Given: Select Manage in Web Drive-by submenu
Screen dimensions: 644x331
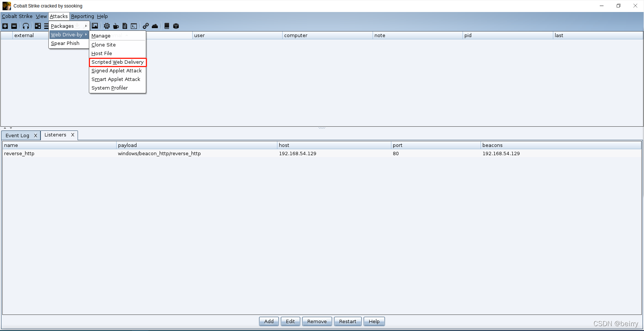Looking at the screenshot, I should point(117,36).
